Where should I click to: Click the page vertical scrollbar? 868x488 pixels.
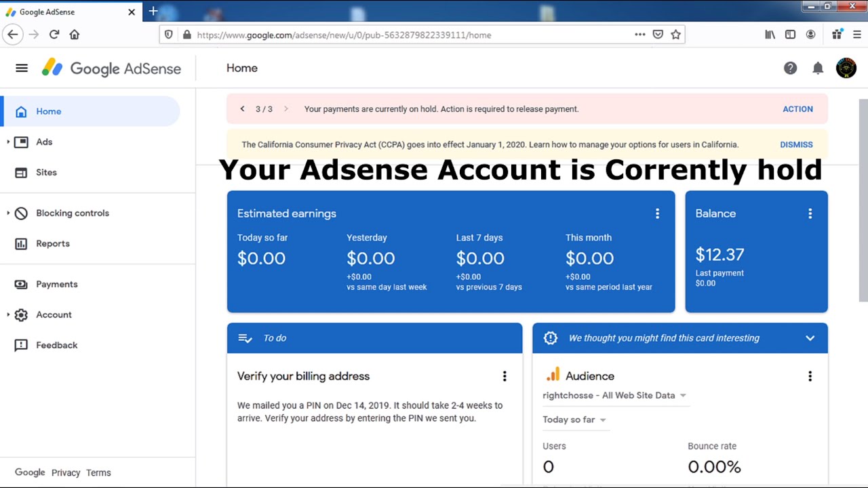[x=863, y=200]
